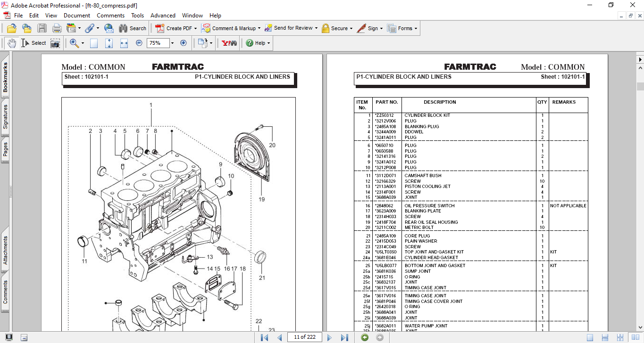The width and height of the screenshot is (644, 343).
Task: Expand the Comment & Markup dropdown
Action: coord(259,28)
